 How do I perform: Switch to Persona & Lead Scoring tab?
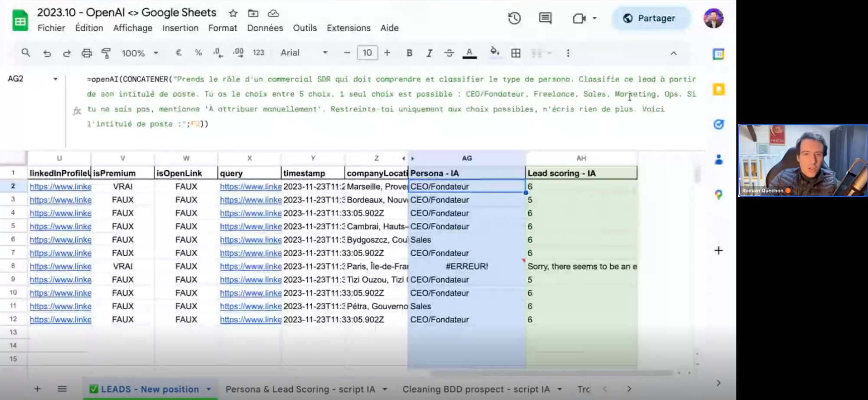(x=300, y=389)
